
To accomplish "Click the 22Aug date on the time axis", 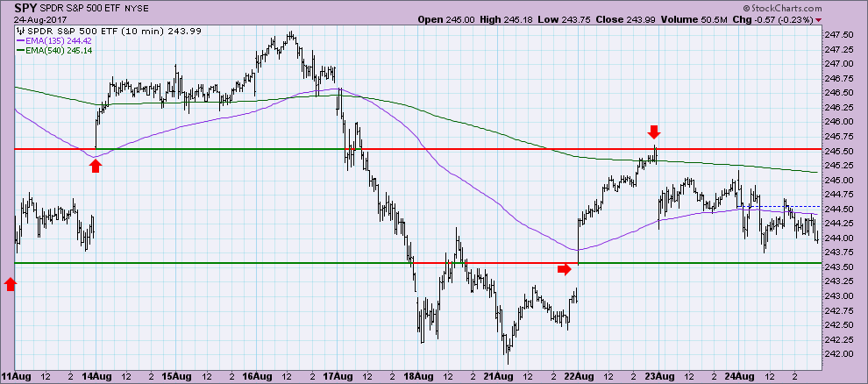I will (x=578, y=376).
